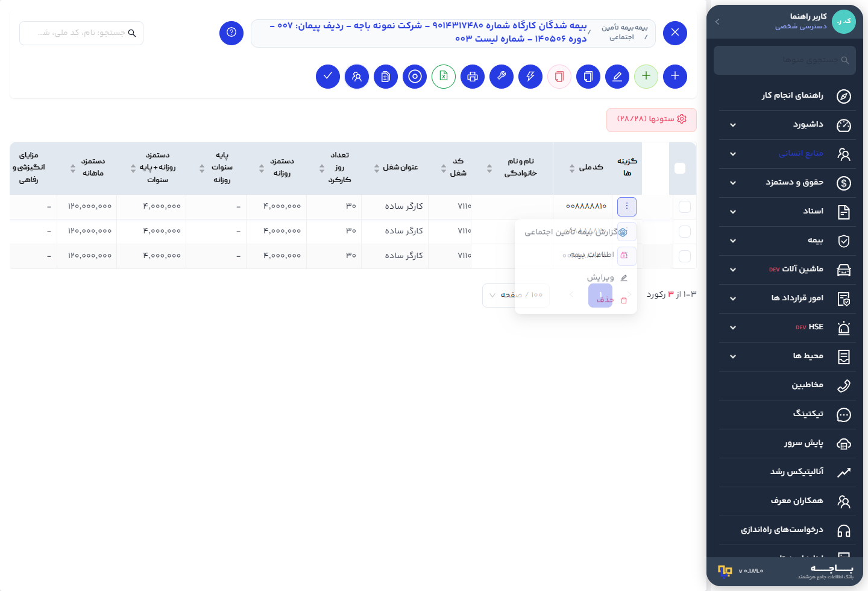Click the checkmark confirm toolbar icon

(x=328, y=77)
